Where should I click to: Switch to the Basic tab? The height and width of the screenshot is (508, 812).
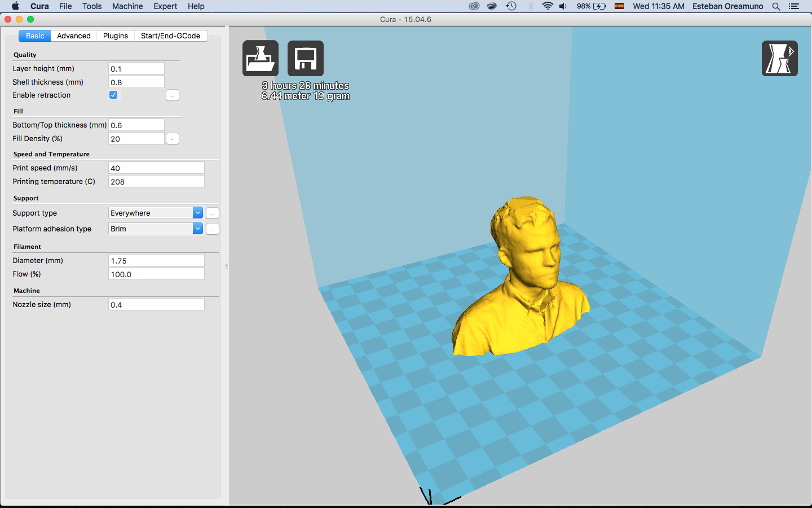tap(35, 36)
